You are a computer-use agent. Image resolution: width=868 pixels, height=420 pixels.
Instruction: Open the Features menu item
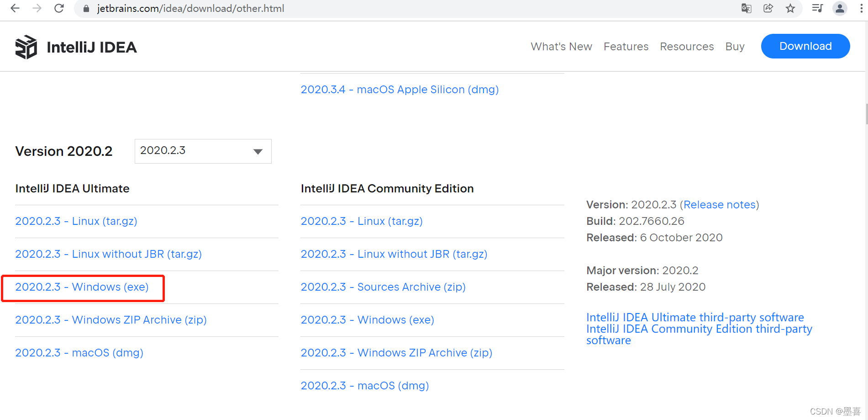tap(626, 47)
